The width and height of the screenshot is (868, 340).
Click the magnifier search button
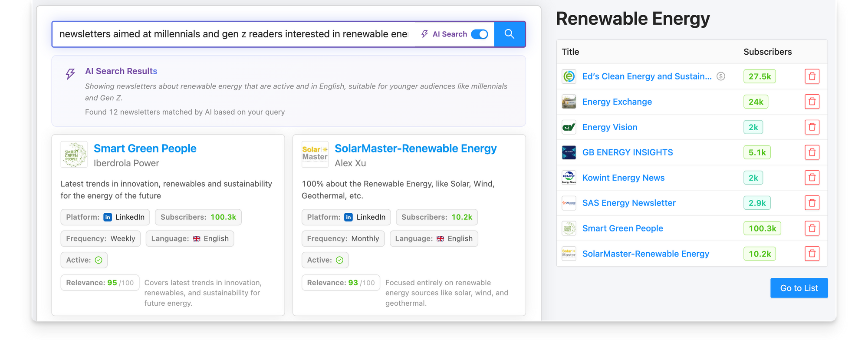pos(510,34)
